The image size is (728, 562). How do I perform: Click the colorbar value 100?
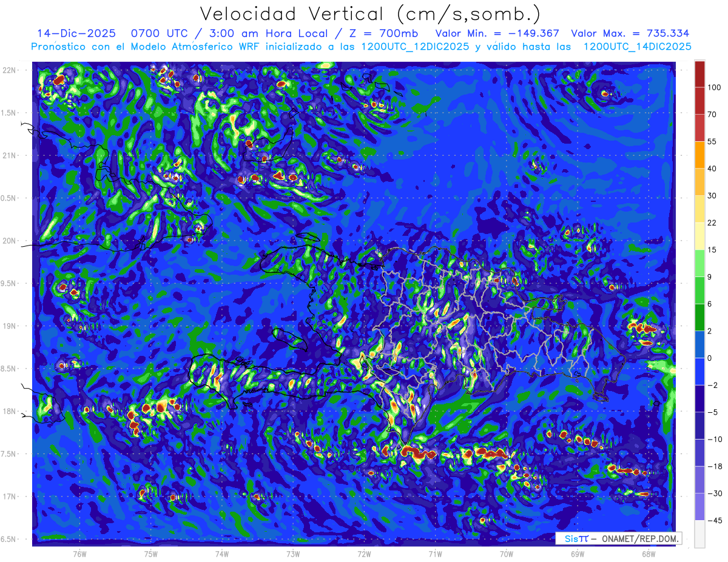pos(714,88)
